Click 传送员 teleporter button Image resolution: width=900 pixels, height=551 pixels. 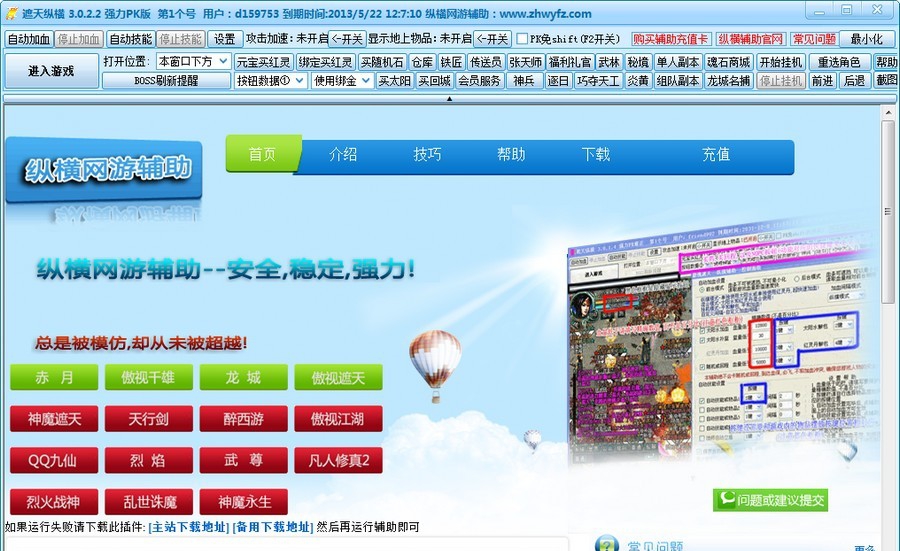pos(486,62)
